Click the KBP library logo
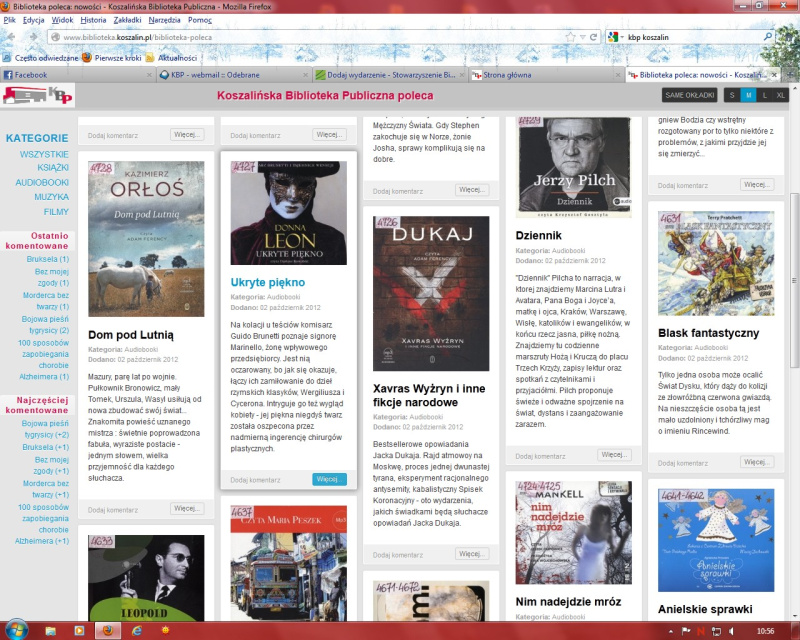 (x=38, y=95)
